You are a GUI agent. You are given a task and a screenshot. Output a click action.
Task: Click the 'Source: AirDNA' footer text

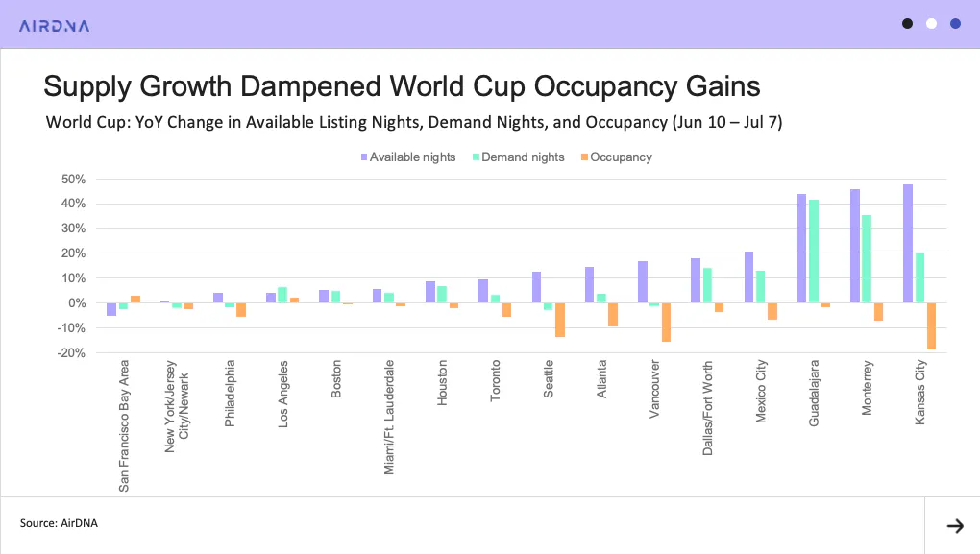click(x=59, y=523)
